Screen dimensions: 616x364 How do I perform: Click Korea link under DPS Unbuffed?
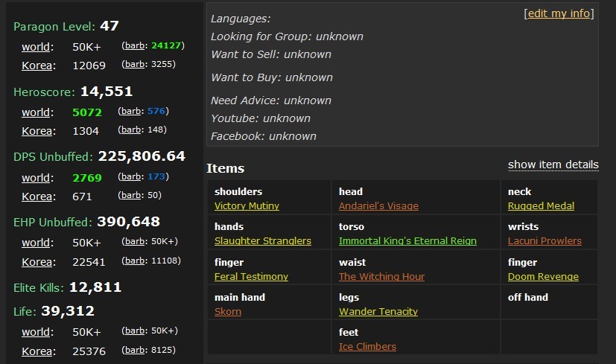click(x=37, y=197)
